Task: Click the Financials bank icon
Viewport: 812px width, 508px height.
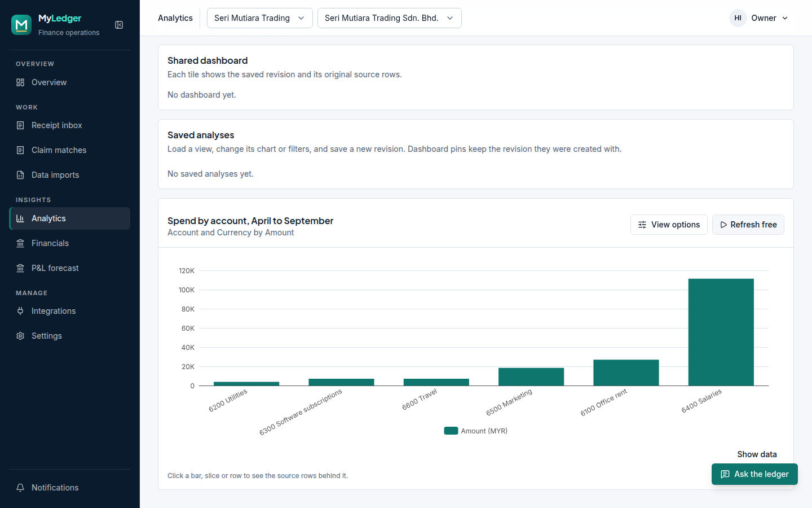Action: click(20, 243)
